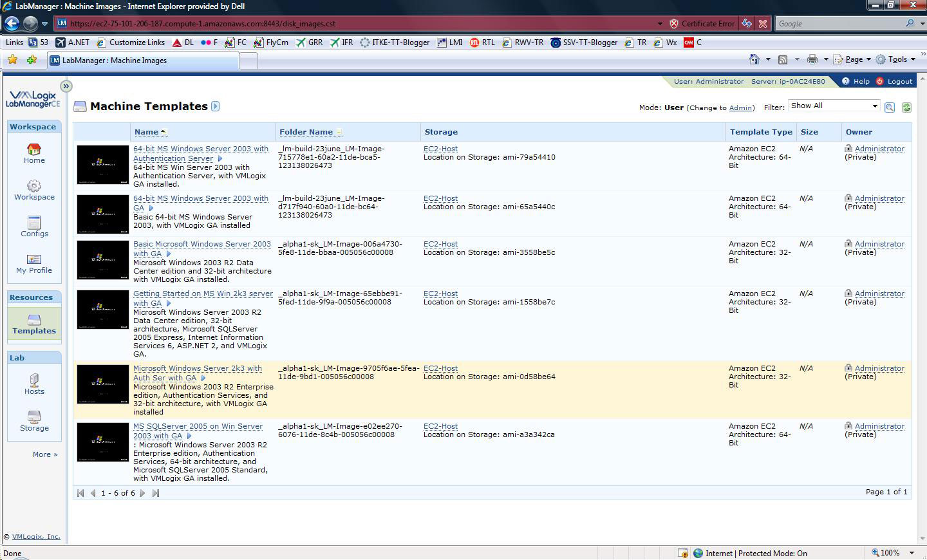Expand the Machine Templates title arrow menu

click(216, 106)
